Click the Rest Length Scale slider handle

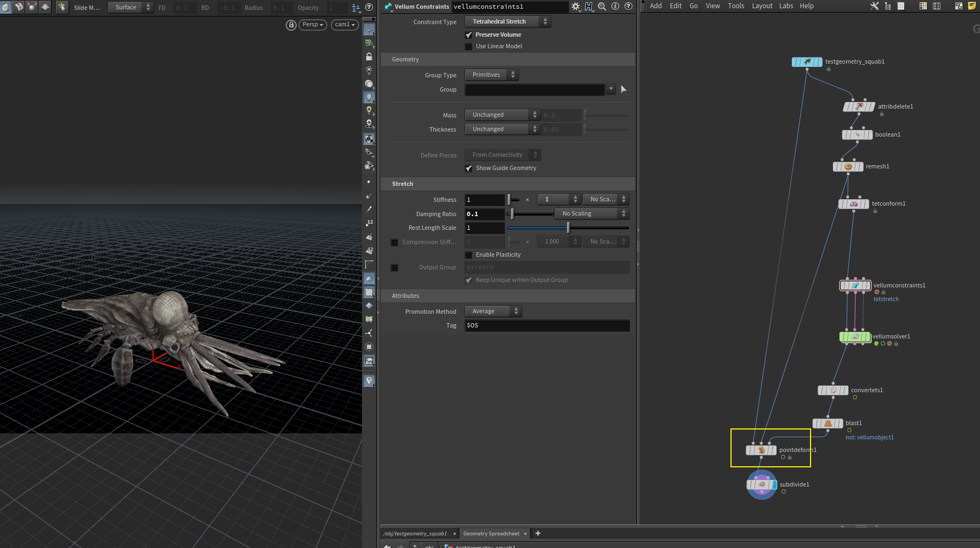[x=568, y=228]
